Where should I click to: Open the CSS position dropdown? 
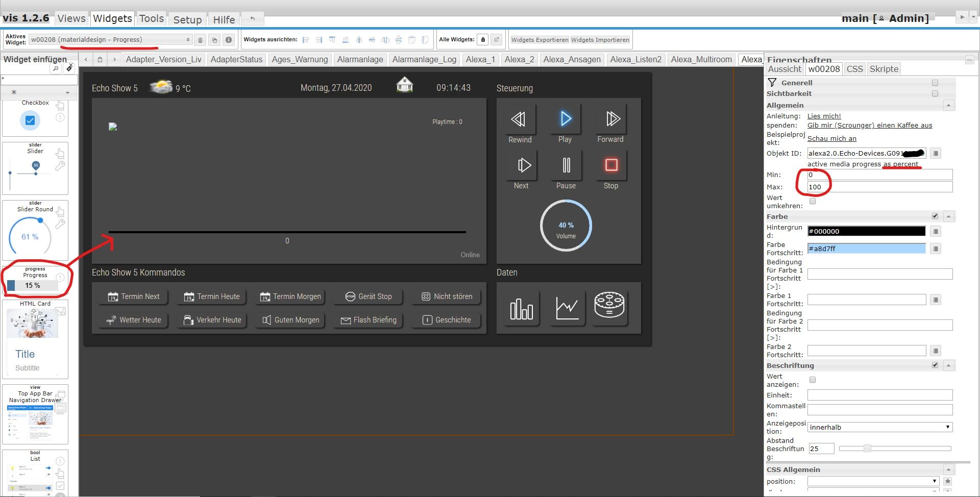[873, 481]
